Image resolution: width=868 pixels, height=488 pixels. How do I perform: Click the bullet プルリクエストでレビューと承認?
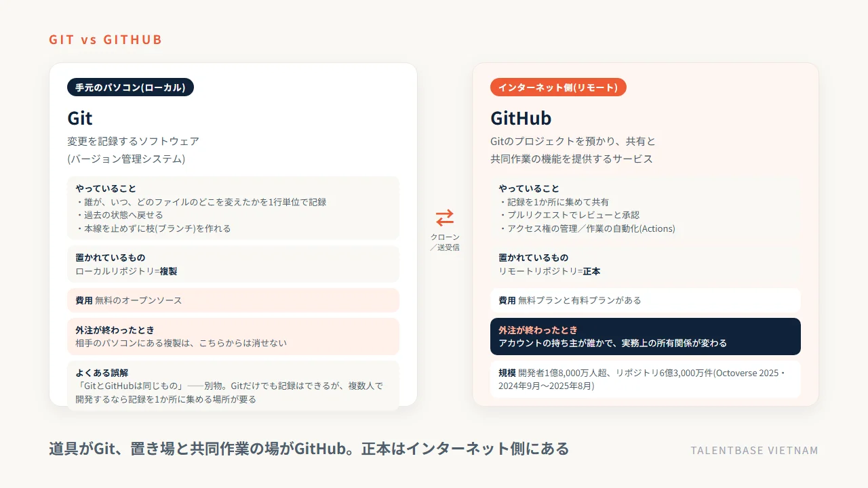pos(569,215)
